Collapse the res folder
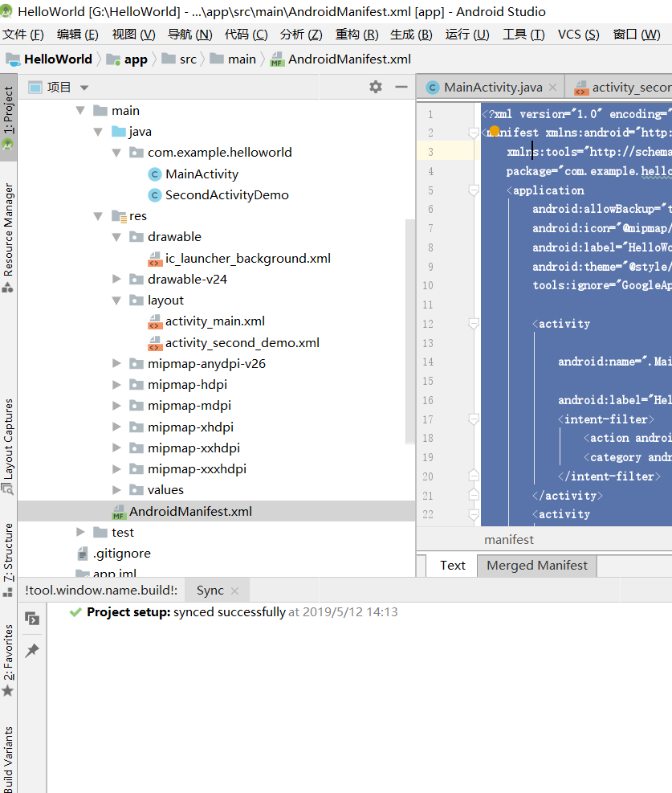This screenshot has height=793, width=672. pos(98,216)
